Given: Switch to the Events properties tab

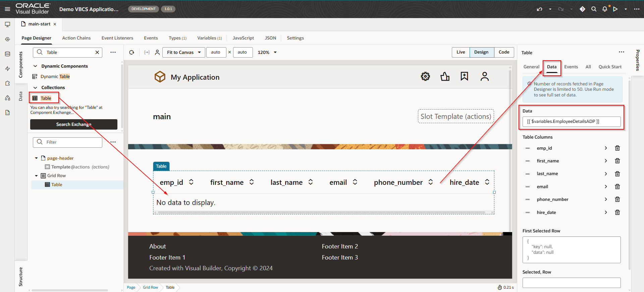Looking at the screenshot, I should (x=571, y=67).
